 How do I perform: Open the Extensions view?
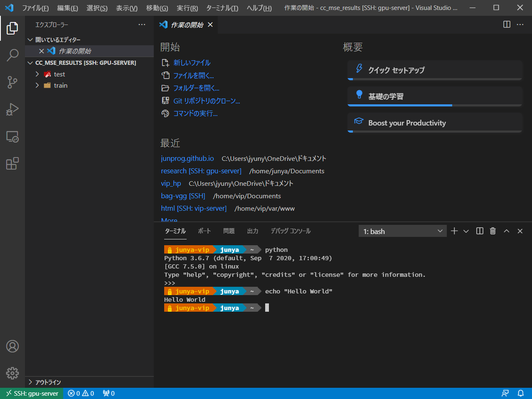click(x=12, y=163)
